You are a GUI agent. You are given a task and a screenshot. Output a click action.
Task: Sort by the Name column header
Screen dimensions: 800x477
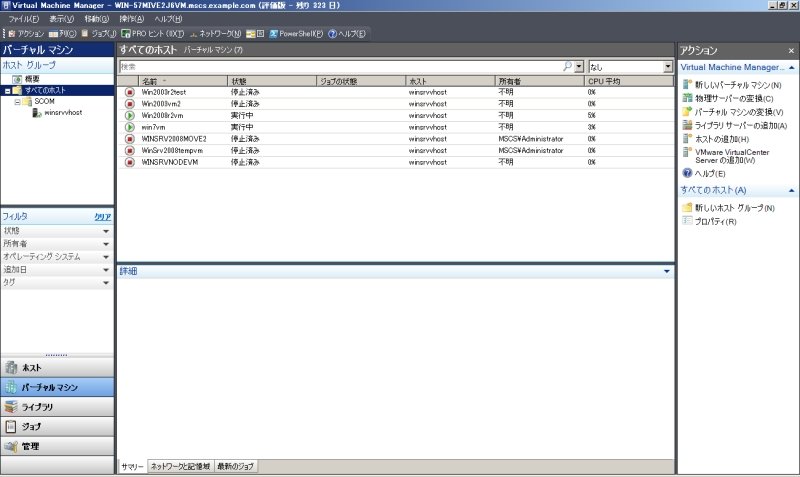click(x=183, y=81)
